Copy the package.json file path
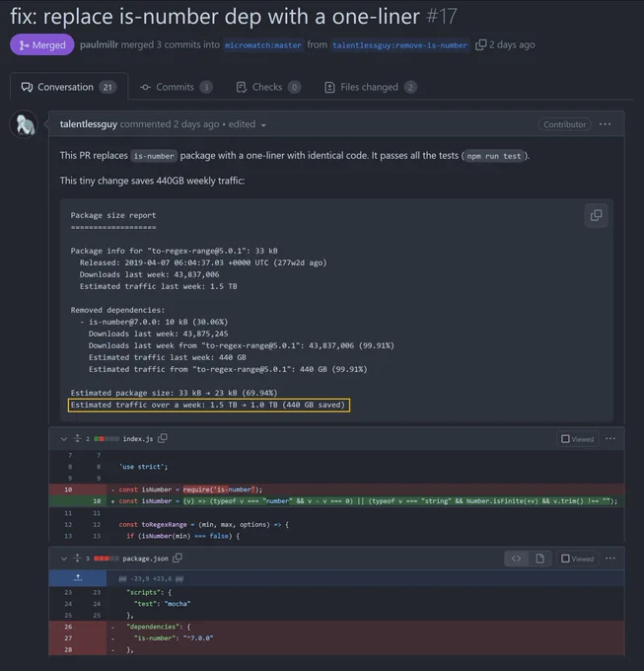This screenshot has height=671, width=644. click(x=178, y=559)
